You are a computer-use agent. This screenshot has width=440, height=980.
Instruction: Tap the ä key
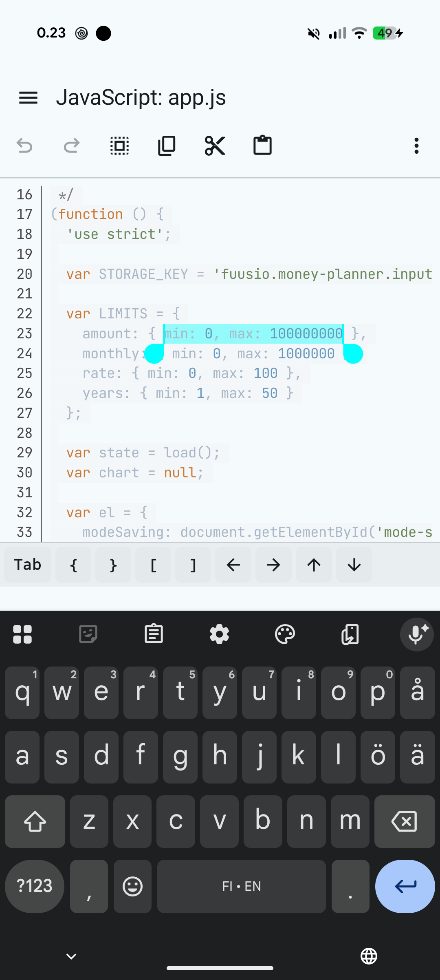point(417,757)
